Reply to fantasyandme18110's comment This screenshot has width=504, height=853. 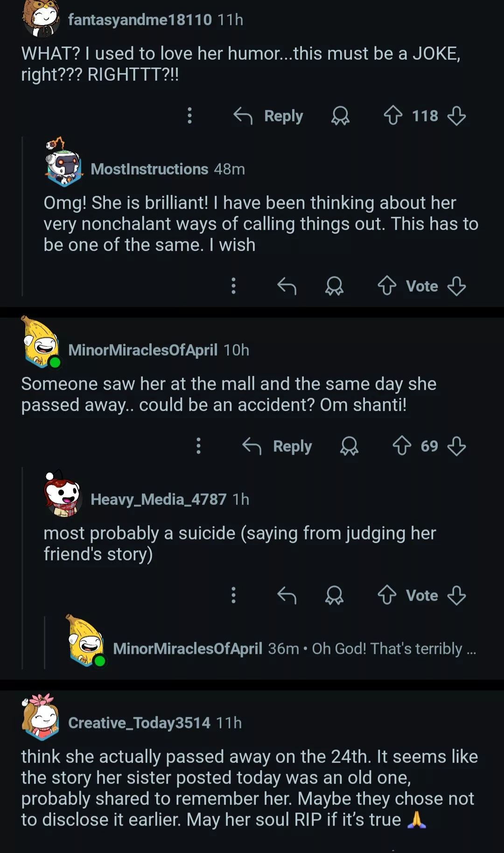(x=268, y=116)
